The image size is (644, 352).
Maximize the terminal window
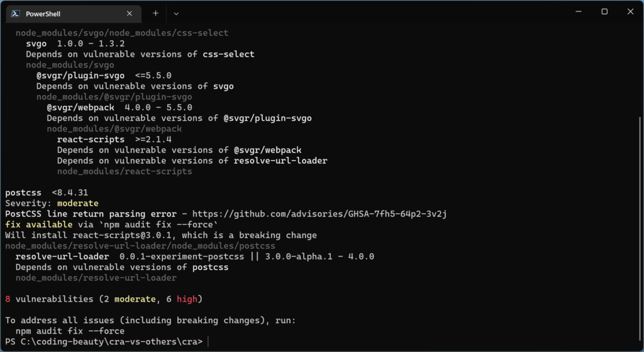pyautogui.click(x=604, y=12)
